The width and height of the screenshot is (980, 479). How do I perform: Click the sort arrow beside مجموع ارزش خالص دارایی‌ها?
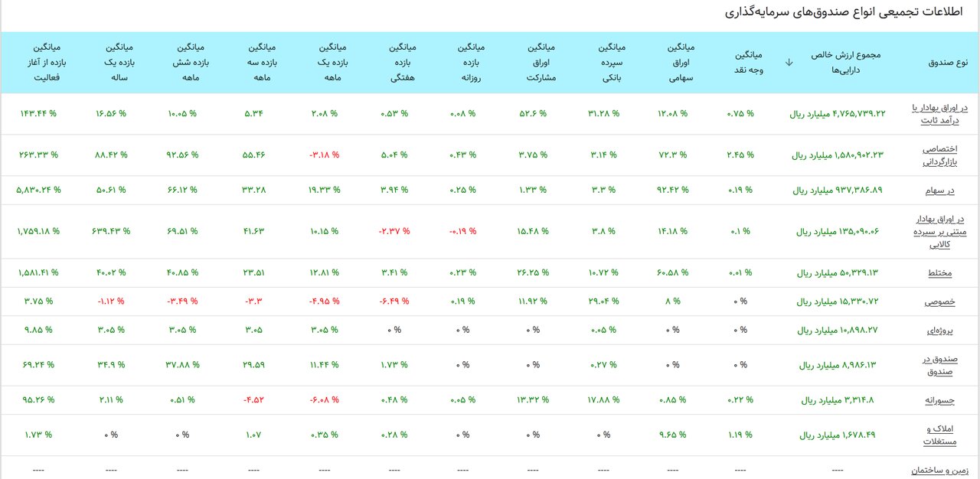[789, 62]
